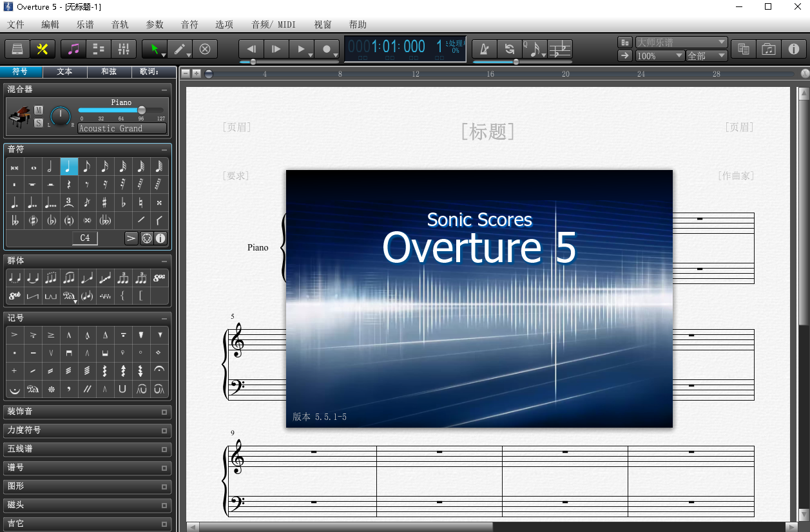This screenshot has height=532, width=810.
Task: Click the play button
Action: (301, 49)
